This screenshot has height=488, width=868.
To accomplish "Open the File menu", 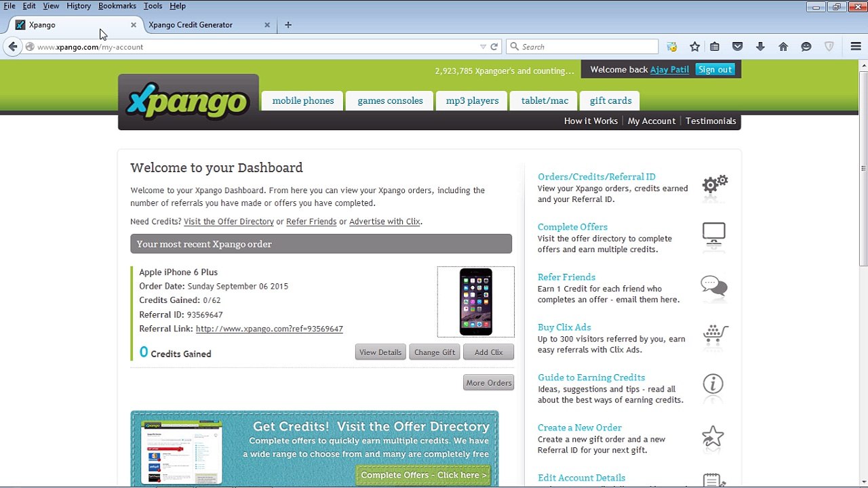I will pos(9,6).
